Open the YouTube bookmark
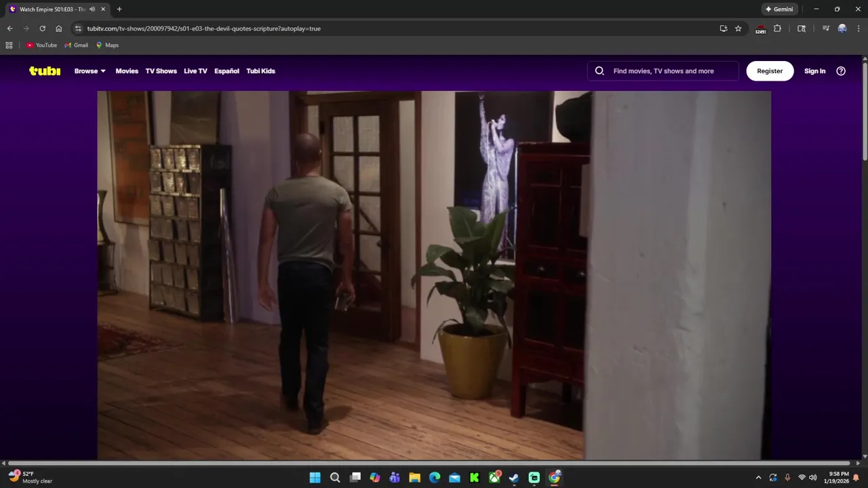Image resolution: width=868 pixels, height=488 pixels. (41, 45)
